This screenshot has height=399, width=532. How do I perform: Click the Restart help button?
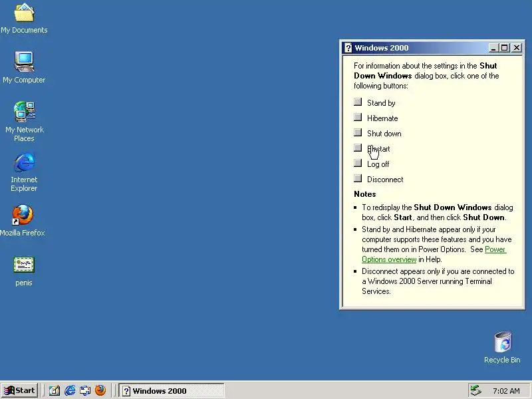[358, 148]
